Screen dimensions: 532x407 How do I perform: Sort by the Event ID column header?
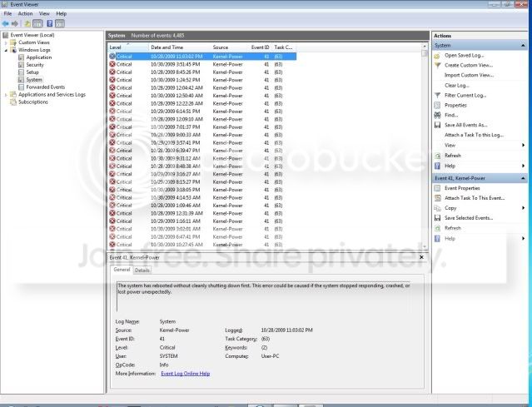coord(261,47)
